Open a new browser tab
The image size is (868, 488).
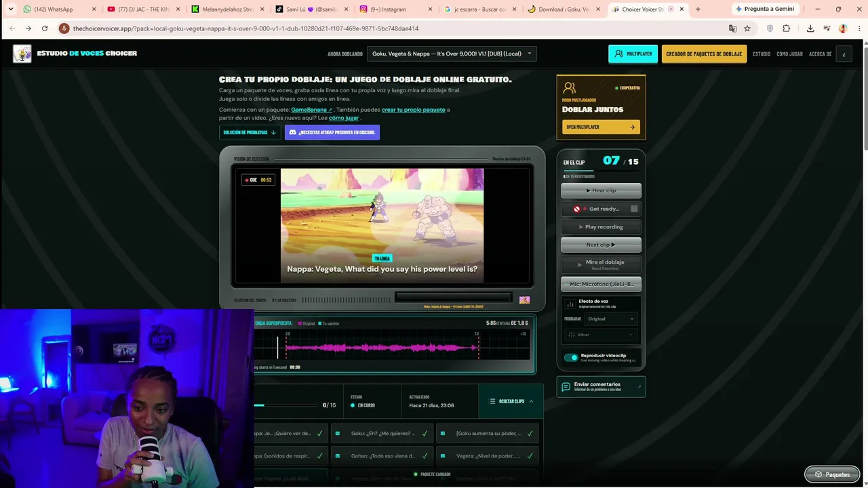click(698, 9)
